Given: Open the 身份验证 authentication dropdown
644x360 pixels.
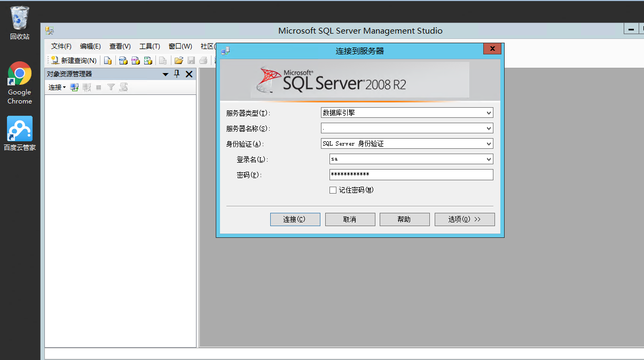Looking at the screenshot, I should [x=489, y=143].
